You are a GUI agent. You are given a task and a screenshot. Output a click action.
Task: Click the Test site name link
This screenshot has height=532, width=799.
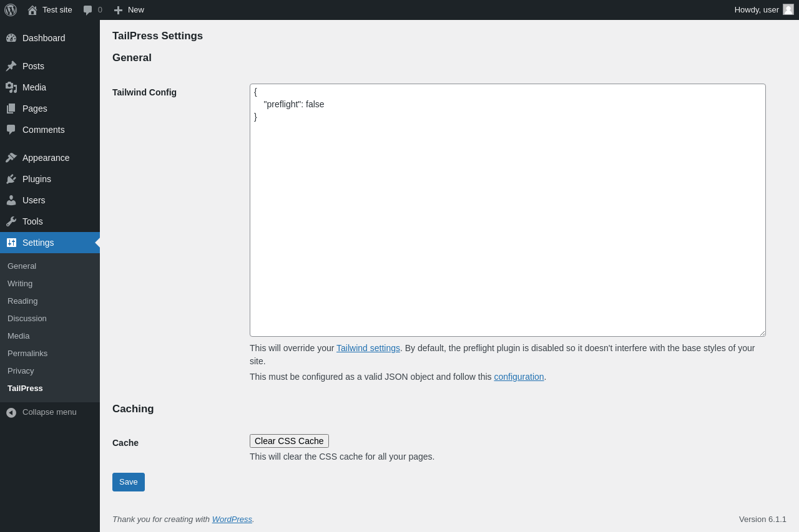(57, 10)
